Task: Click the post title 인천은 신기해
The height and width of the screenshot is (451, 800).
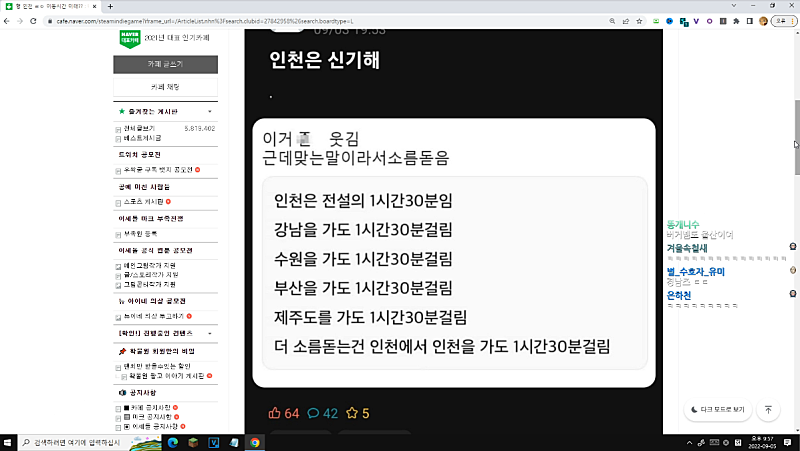Action: pos(324,60)
